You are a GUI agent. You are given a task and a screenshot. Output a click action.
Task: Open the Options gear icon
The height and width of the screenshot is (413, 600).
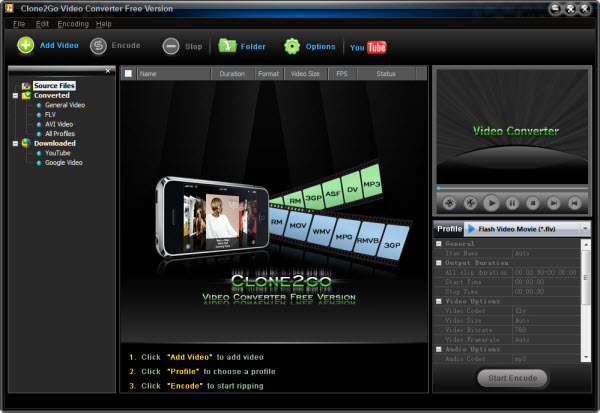(292, 46)
